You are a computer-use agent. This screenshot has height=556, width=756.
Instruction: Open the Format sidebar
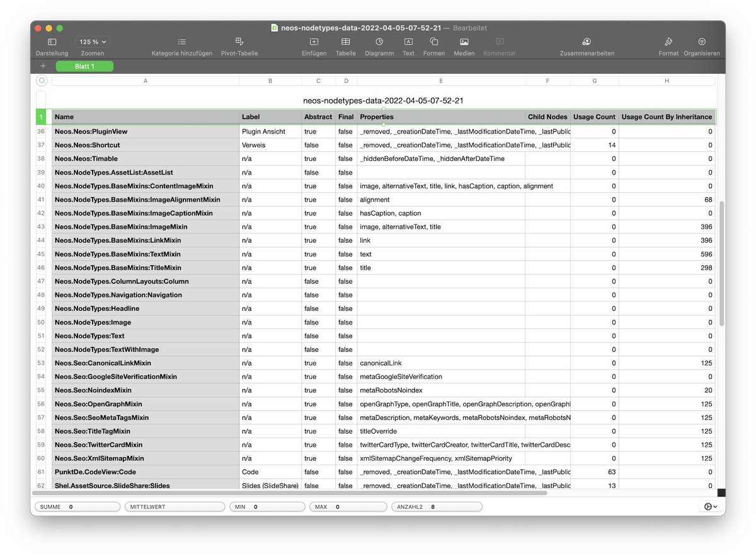tap(668, 42)
